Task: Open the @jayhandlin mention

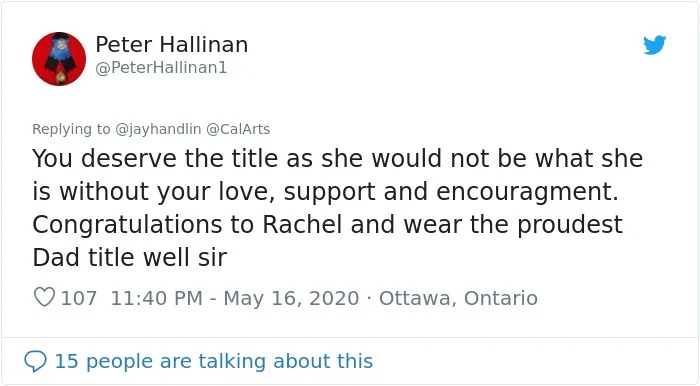Action: [158, 129]
